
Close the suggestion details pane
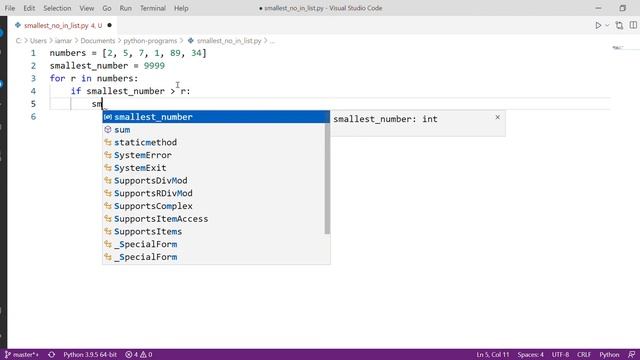click(498, 118)
